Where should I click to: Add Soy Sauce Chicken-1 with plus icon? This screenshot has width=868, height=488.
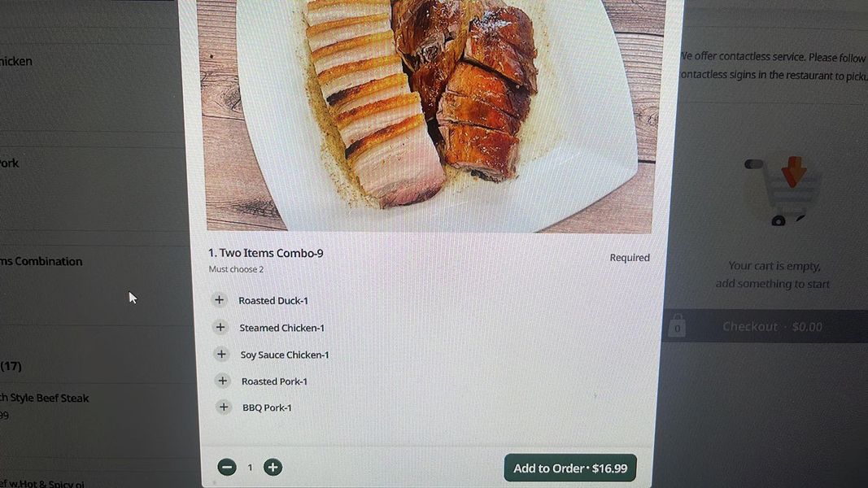point(221,354)
